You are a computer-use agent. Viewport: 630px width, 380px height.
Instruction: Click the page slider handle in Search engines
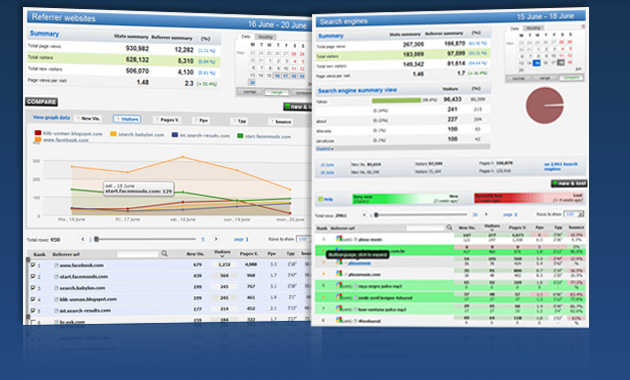pyautogui.click(x=376, y=215)
